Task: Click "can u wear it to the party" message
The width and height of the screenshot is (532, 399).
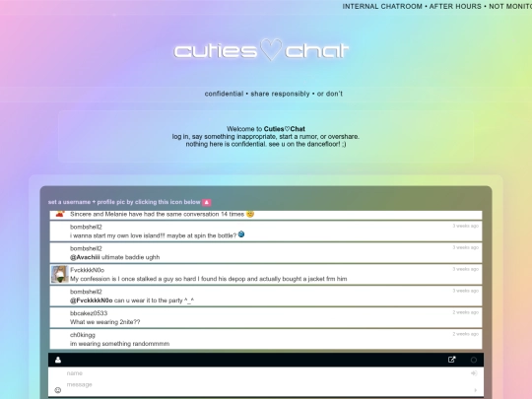Action: coord(155,300)
